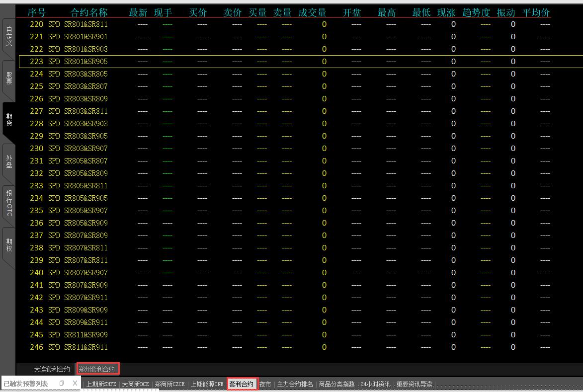The image size is (583, 392).
Task: Open the 外盘 side tab
Action: (x=9, y=161)
